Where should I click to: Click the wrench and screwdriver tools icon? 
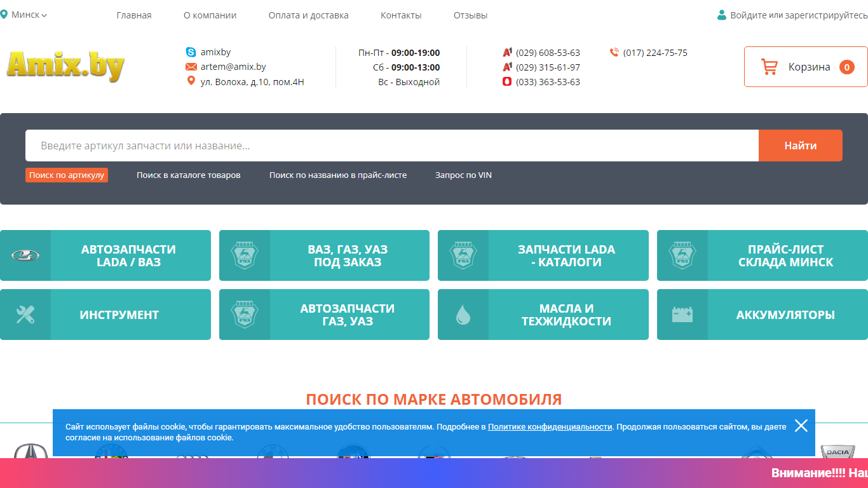click(25, 315)
